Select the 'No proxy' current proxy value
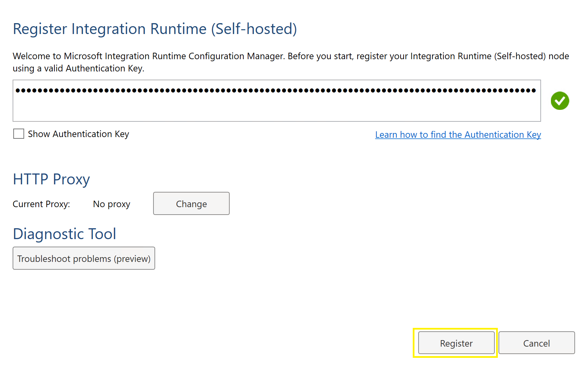Screen dimensions: 588x367 [112, 204]
